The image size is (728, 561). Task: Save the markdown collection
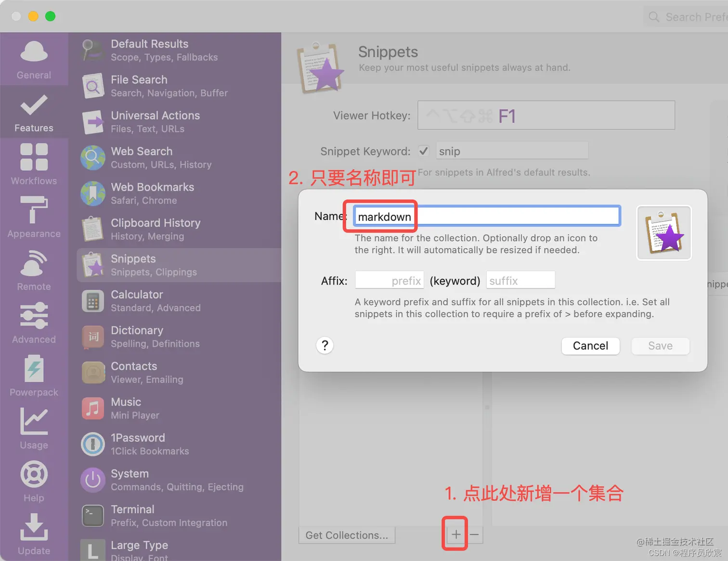(x=660, y=346)
